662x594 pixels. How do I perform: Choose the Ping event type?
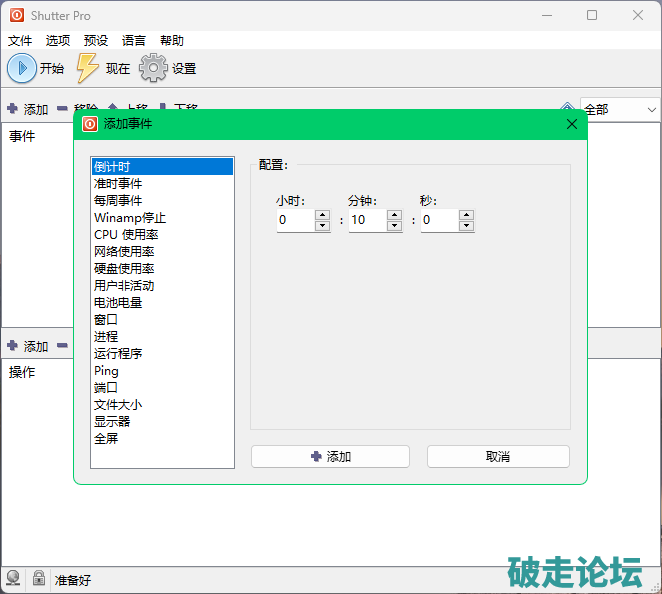coord(107,370)
